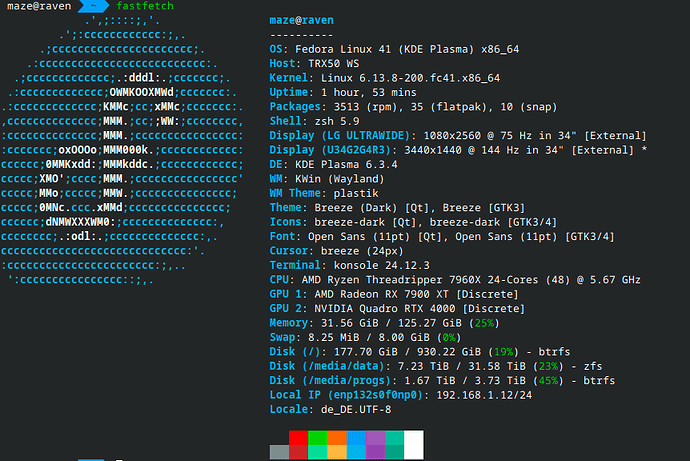Click GPU 1 AMD Radeon RX 7900 XT
Image resolution: width=690 pixels, height=461 pixels.
(x=394, y=294)
